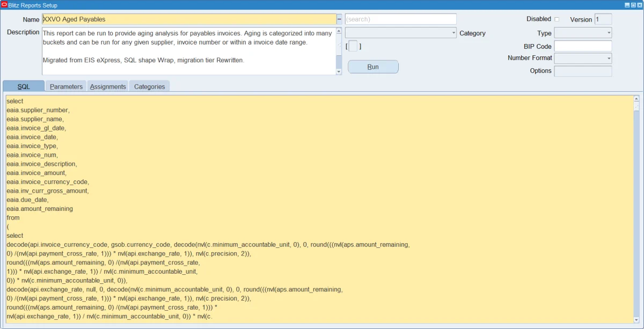Click the BIP Code input field

tap(583, 46)
